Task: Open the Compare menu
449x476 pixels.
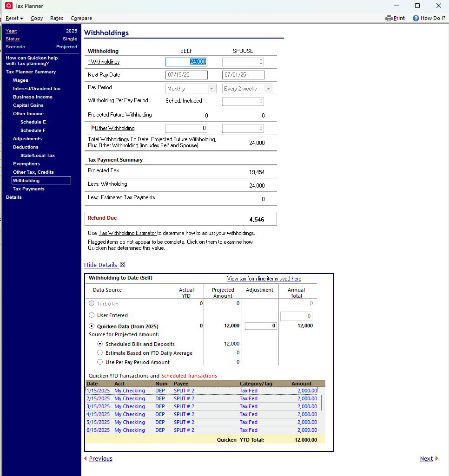Action: click(x=81, y=18)
